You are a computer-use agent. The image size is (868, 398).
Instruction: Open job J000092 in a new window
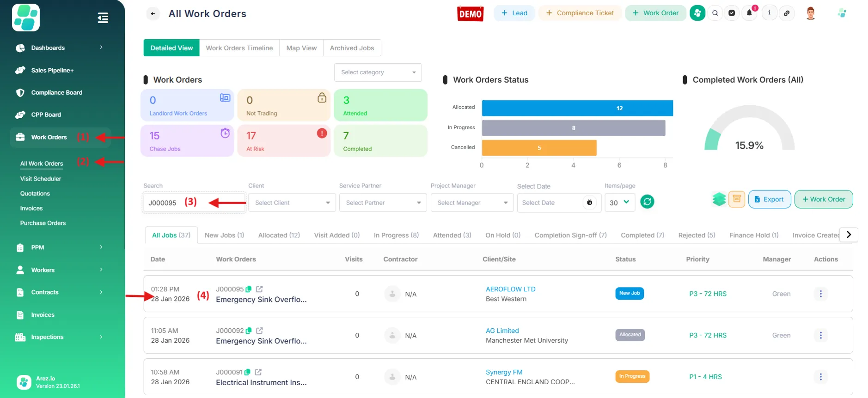[259, 331]
